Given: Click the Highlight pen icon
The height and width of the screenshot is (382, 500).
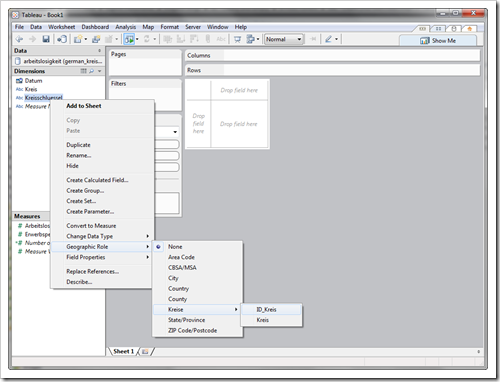Looking at the screenshot, I should pos(328,39).
